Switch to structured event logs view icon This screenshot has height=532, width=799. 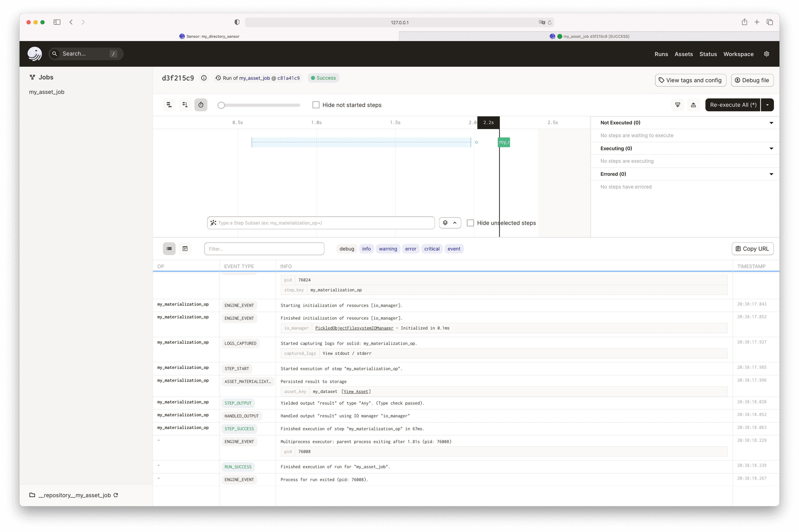(169, 249)
